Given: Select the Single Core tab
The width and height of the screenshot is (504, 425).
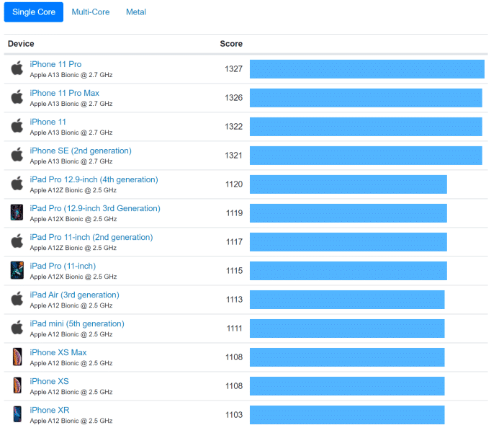Looking at the screenshot, I should (x=33, y=12).
